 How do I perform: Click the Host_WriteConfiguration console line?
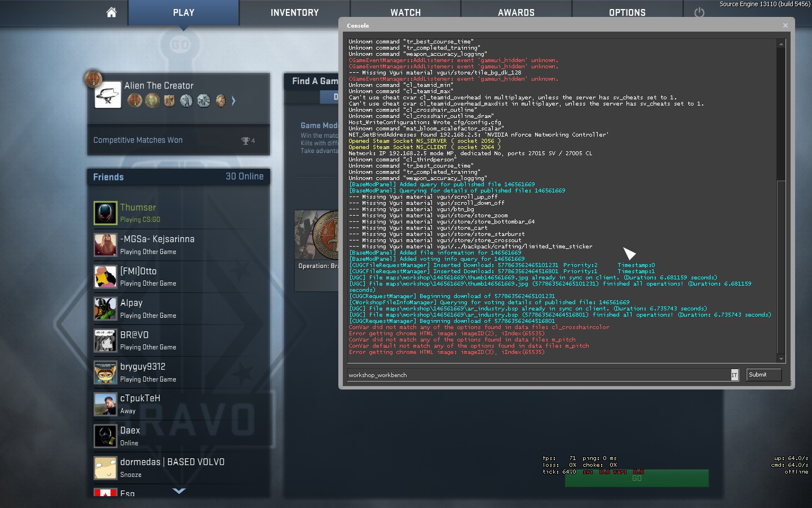point(425,122)
